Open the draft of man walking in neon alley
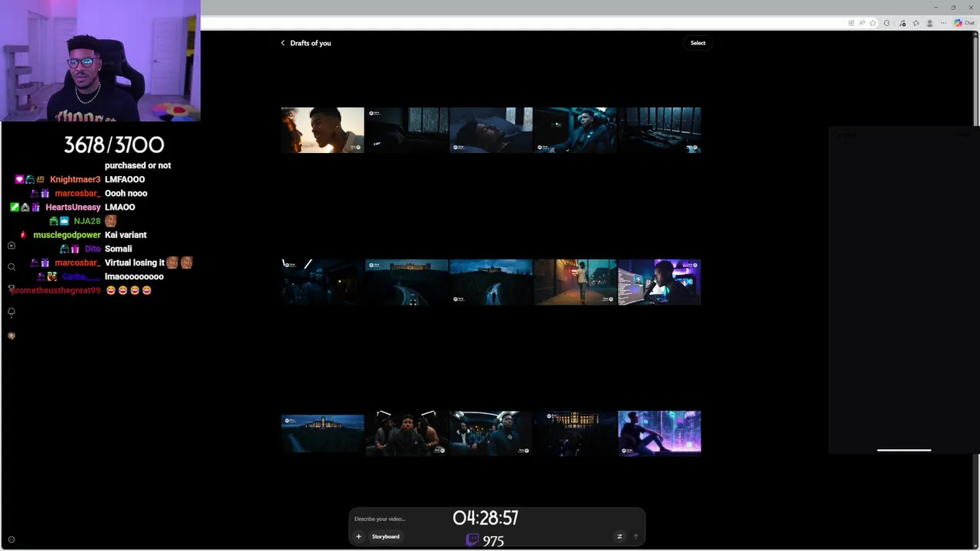 point(575,282)
